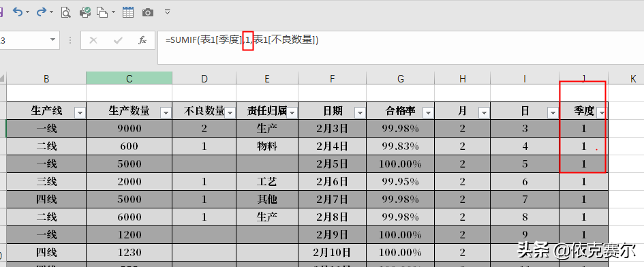The height and width of the screenshot is (267, 644).
Task: Click cell with value 9000
Action: point(129,129)
